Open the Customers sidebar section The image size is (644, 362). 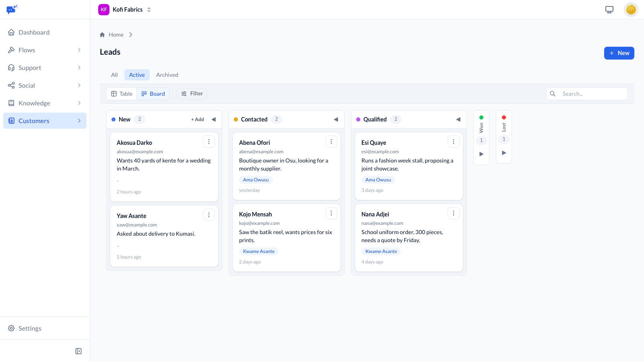tap(45, 121)
